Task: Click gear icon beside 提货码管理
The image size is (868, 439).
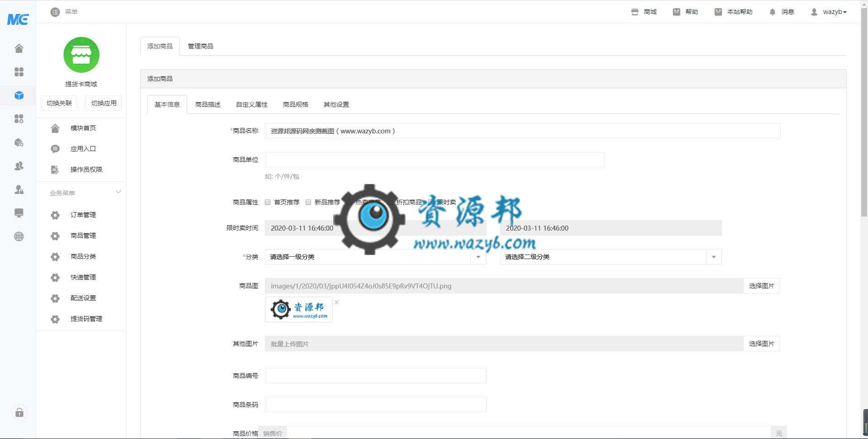Action: point(55,319)
